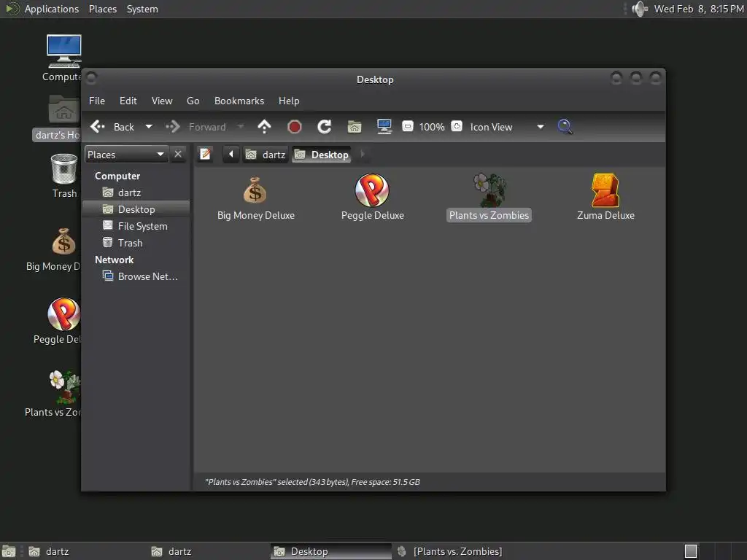This screenshot has width=747, height=560.
Task: Expand the Places sidebar selector dropdown
Action: [126, 155]
